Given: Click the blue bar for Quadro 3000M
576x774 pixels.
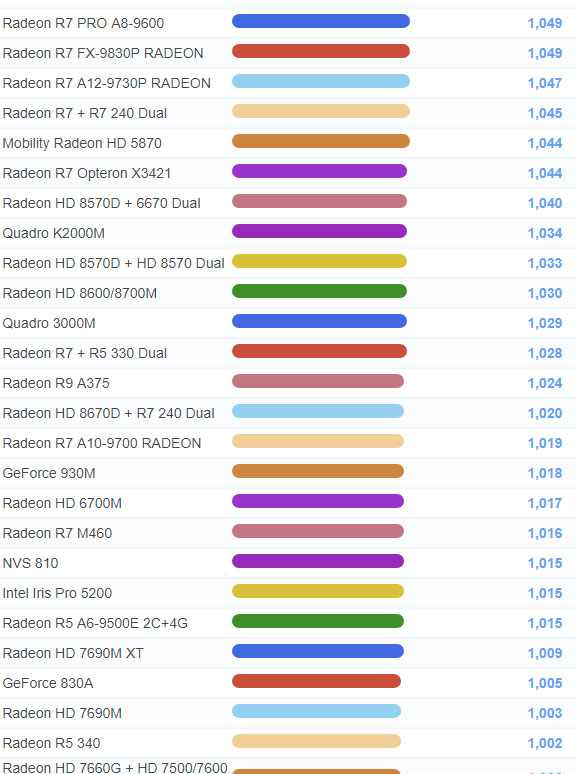Looking at the screenshot, I should coord(319,321).
